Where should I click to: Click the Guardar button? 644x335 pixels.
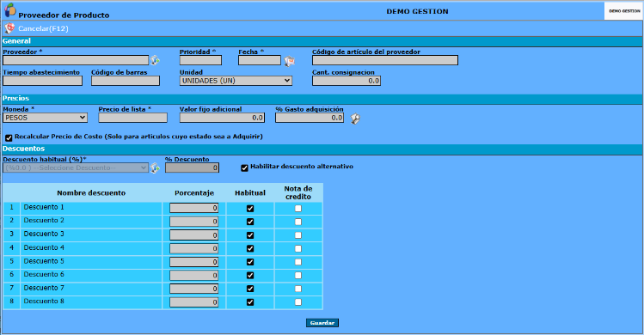322,323
